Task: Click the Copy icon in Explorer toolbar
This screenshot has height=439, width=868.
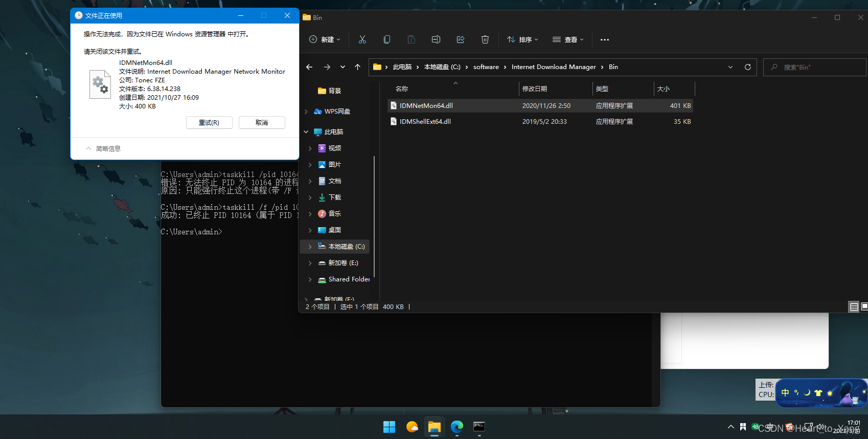Action: click(387, 39)
